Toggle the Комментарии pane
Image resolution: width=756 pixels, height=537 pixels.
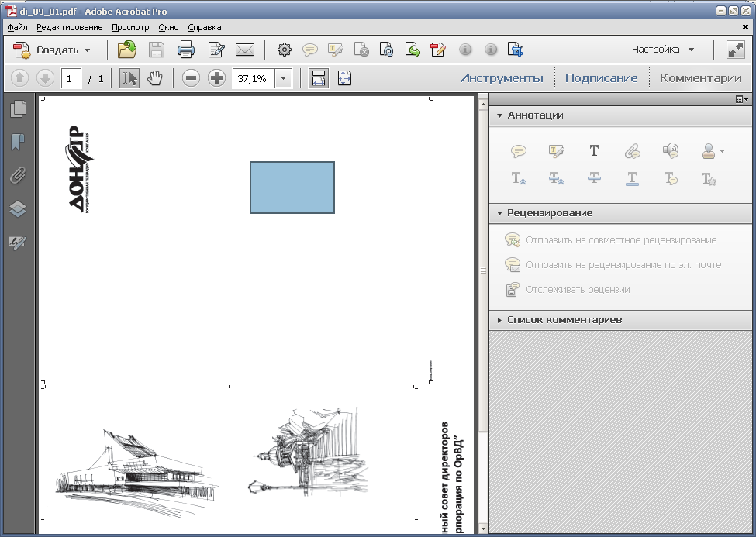[700, 78]
